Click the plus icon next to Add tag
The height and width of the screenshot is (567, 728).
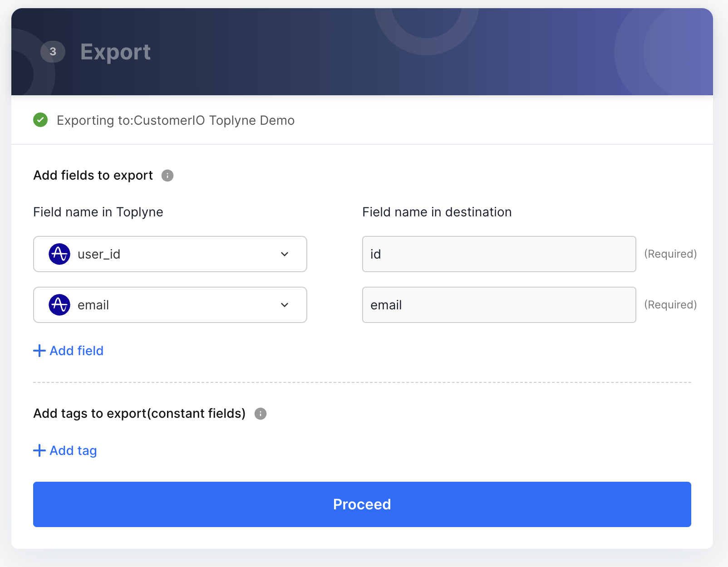(39, 450)
